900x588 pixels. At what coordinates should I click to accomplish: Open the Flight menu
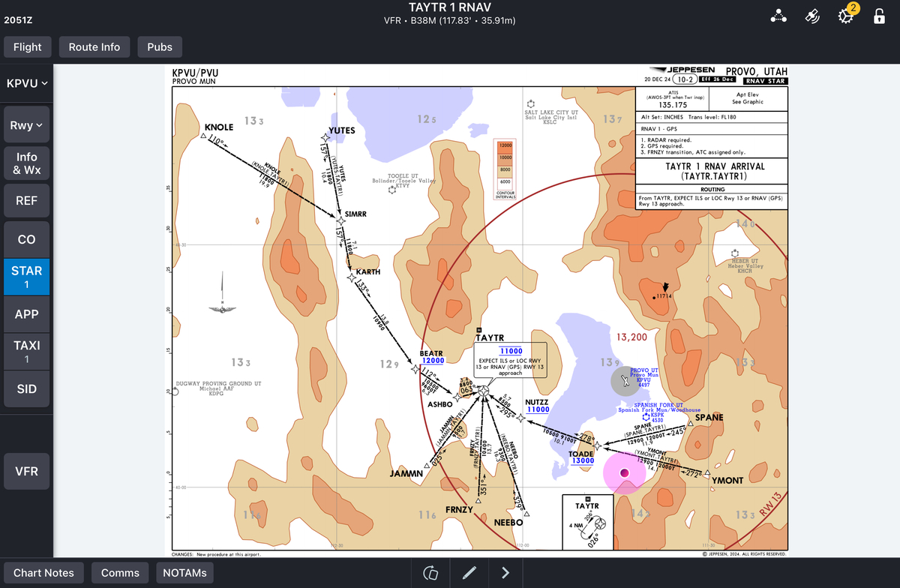pyautogui.click(x=28, y=47)
